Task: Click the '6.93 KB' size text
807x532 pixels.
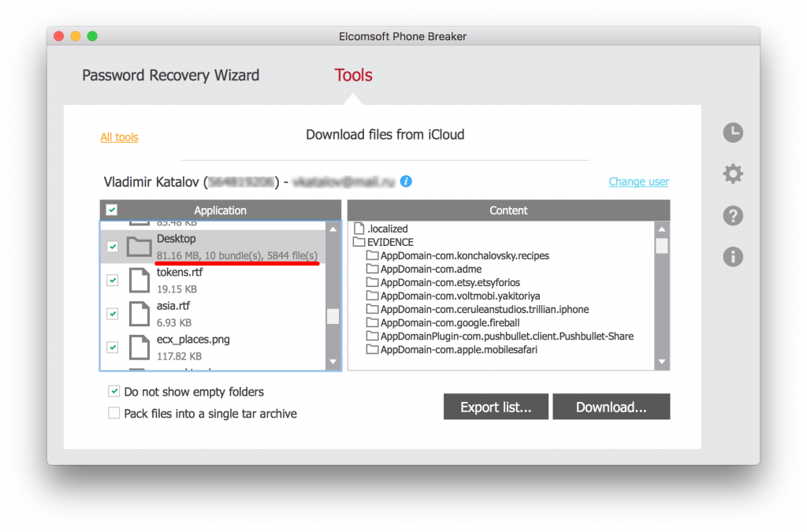Action: click(x=174, y=322)
